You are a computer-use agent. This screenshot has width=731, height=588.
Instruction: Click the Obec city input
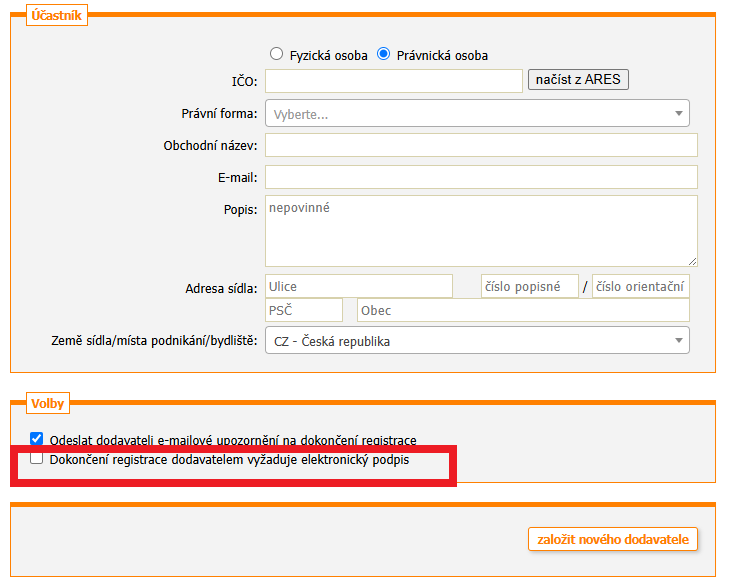coord(522,311)
